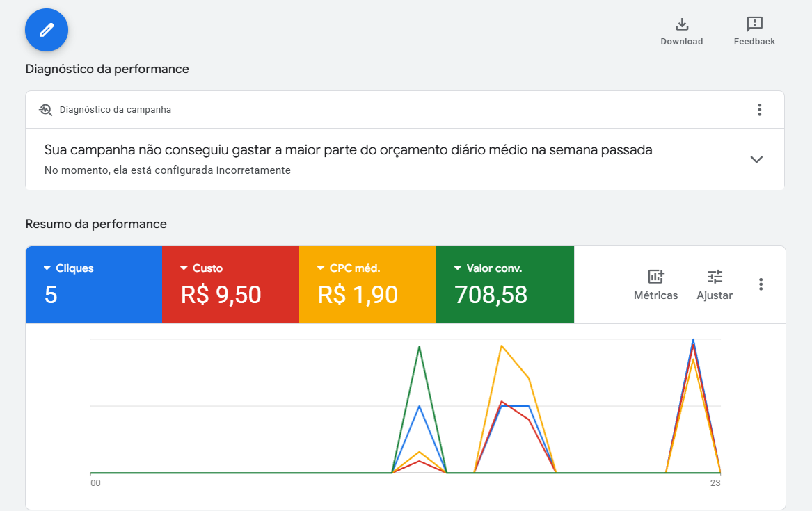This screenshot has height=511, width=812.
Task: Click the "Diagnóstico da campanha" card label
Action: coord(116,110)
